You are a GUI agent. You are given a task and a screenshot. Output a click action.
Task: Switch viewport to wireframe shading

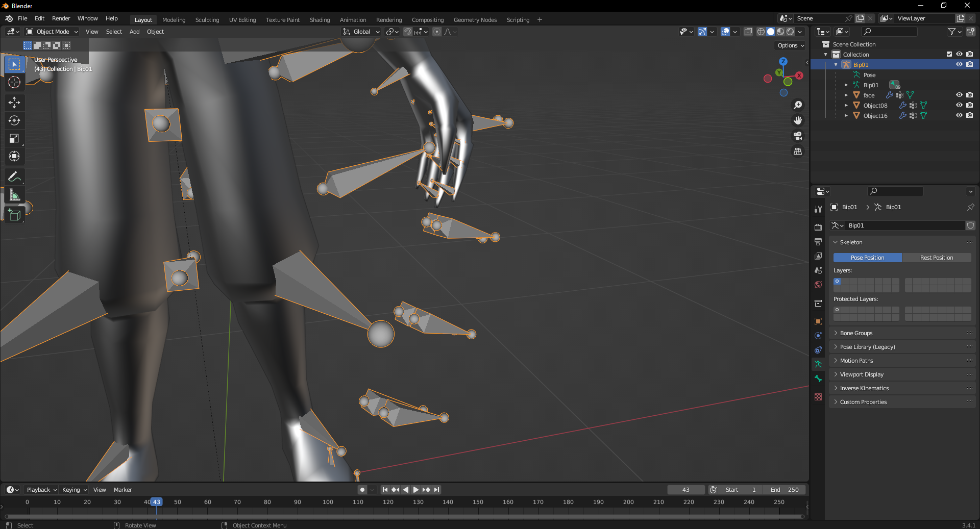(761, 32)
